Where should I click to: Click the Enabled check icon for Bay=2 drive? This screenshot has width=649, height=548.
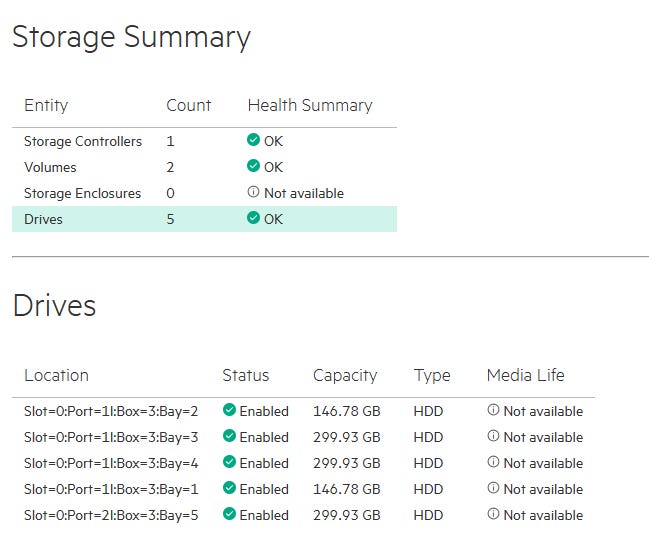click(229, 411)
